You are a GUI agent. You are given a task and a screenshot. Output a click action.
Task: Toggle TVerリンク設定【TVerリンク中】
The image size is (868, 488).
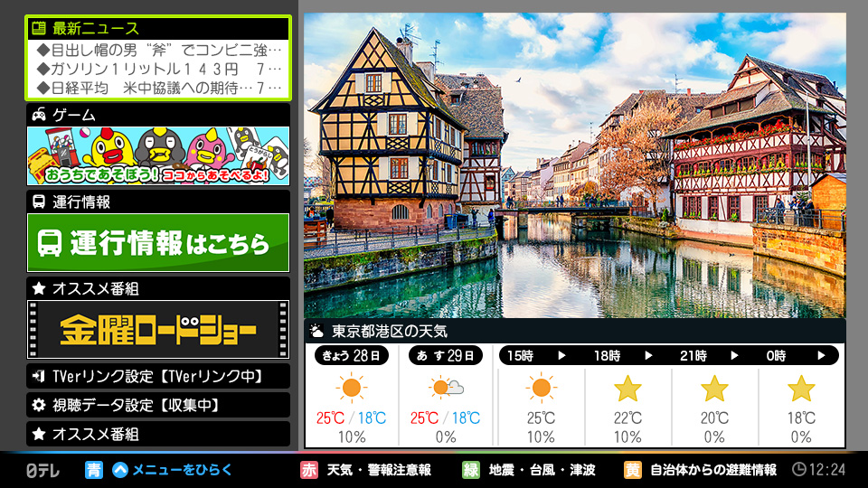coord(158,376)
